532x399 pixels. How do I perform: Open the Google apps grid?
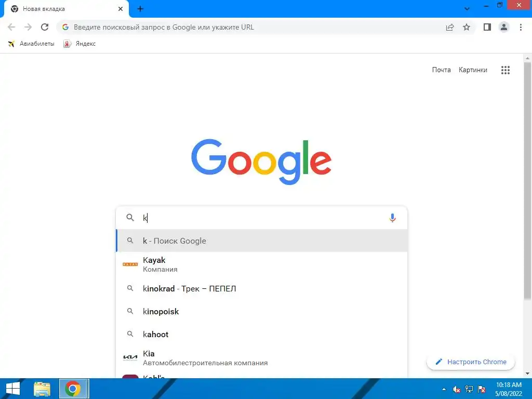pos(505,70)
